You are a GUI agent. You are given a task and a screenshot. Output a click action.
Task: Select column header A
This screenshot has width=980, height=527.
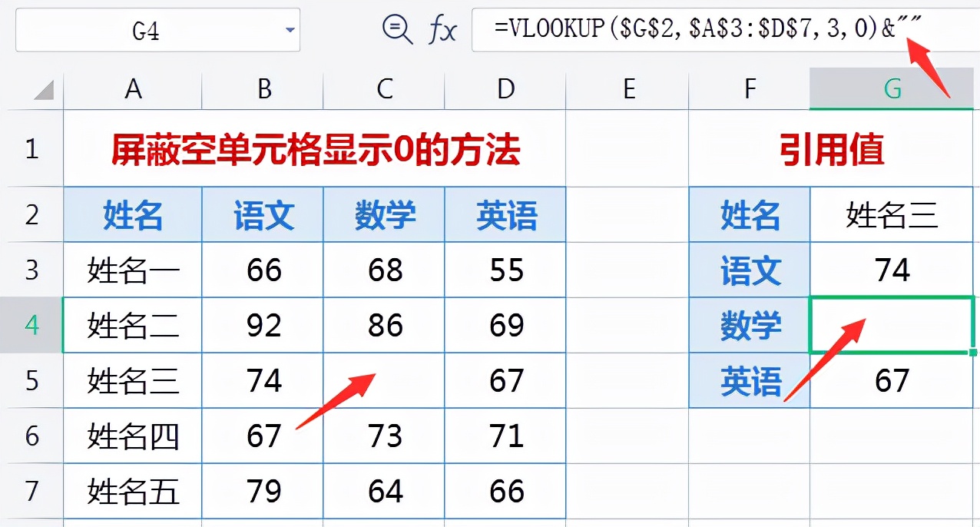[x=133, y=88]
